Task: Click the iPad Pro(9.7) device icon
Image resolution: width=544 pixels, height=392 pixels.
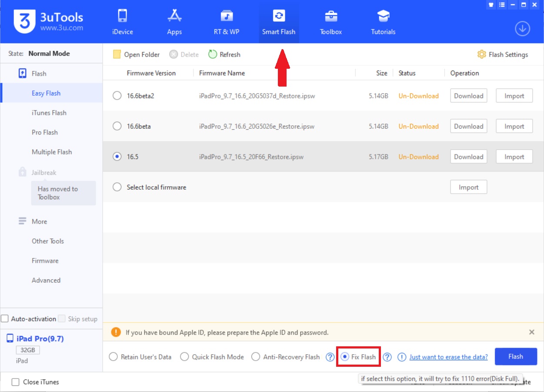Action: (x=10, y=338)
